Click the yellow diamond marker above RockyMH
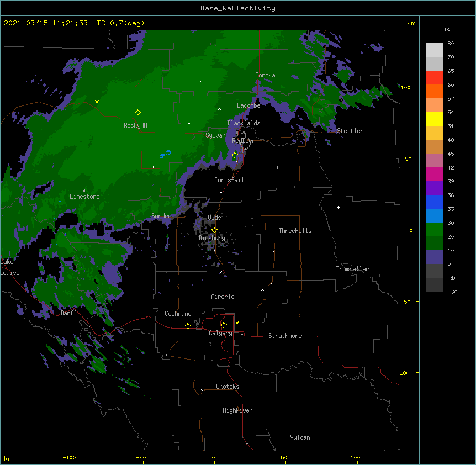 click(x=138, y=113)
